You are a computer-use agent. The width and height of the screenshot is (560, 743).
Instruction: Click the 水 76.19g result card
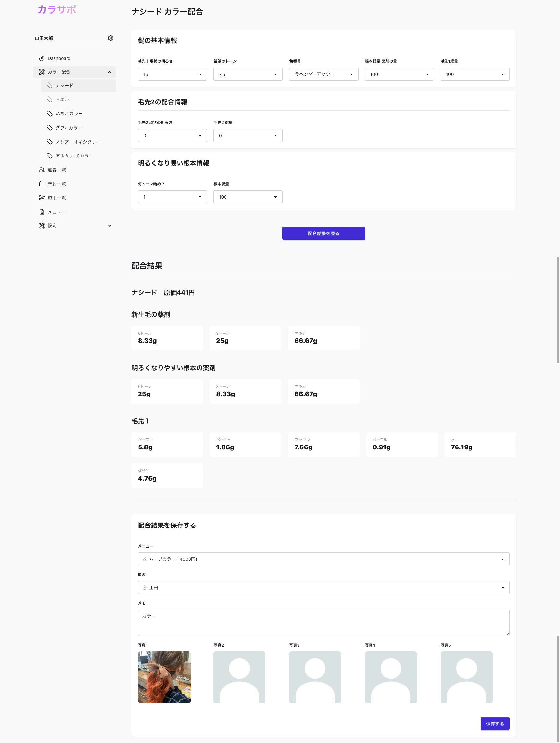(480, 444)
